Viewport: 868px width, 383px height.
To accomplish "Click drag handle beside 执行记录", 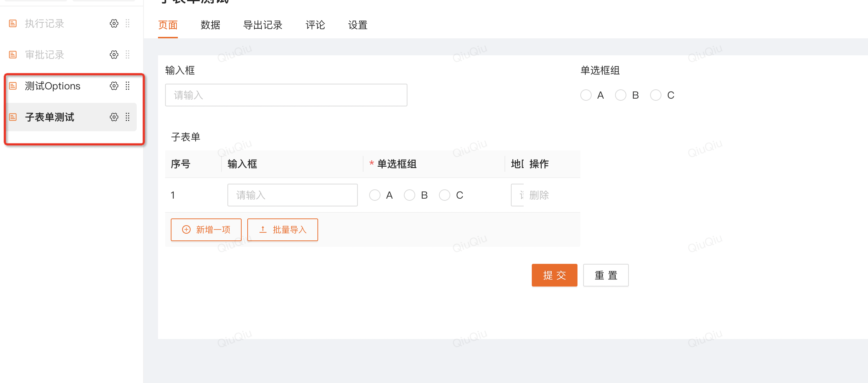I will [x=128, y=23].
